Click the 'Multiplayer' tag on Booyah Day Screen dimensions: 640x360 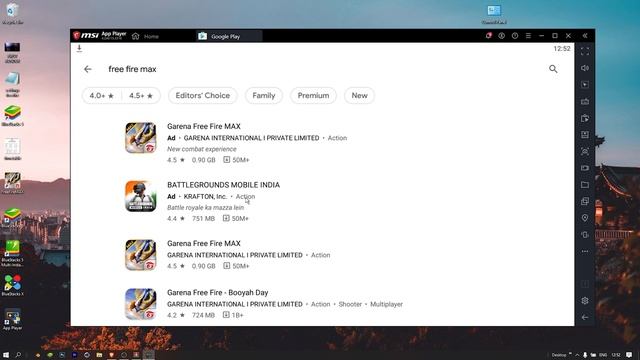pyautogui.click(x=386, y=304)
